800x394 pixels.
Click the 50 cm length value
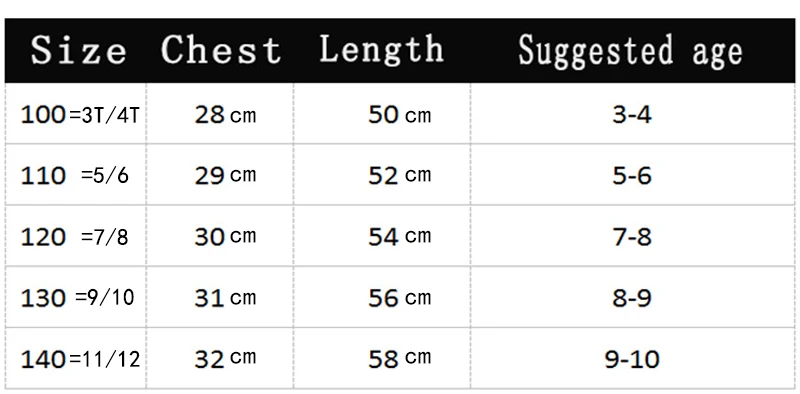click(x=399, y=115)
